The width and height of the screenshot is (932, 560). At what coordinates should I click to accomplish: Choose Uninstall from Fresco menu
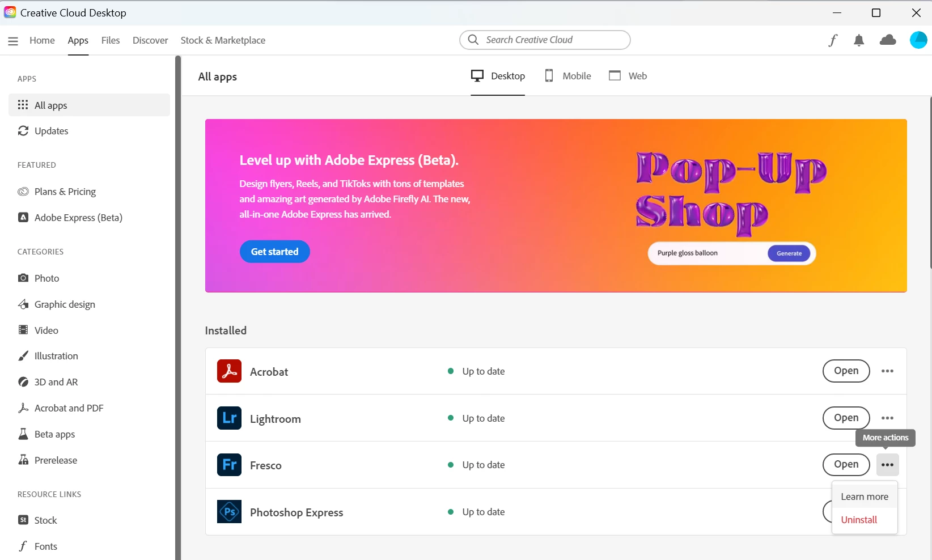click(x=865, y=520)
